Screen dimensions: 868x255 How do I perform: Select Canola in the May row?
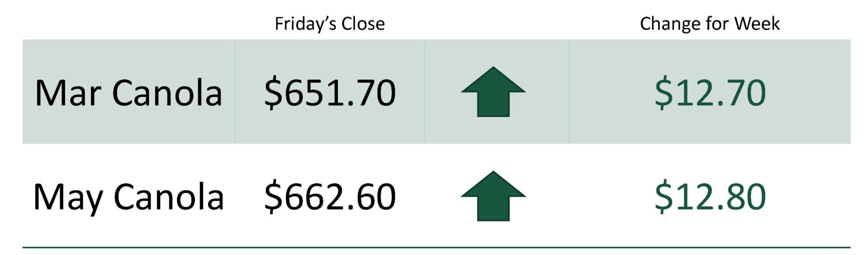[x=169, y=198]
